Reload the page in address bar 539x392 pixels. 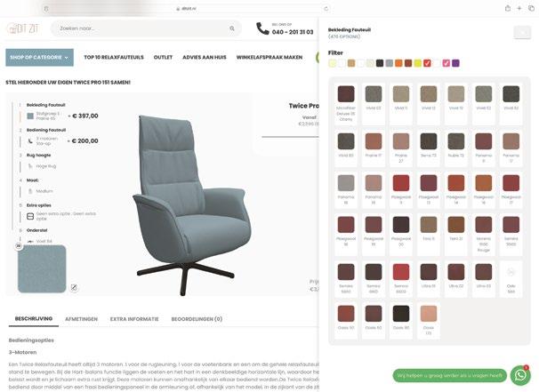326,9
